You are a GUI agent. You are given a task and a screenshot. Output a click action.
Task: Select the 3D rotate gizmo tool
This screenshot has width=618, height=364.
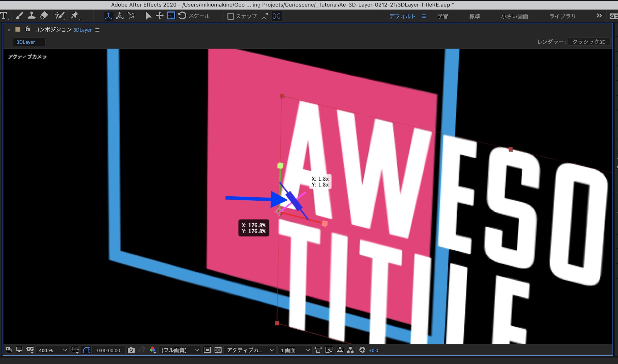pyautogui.click(x=182, y=16)
